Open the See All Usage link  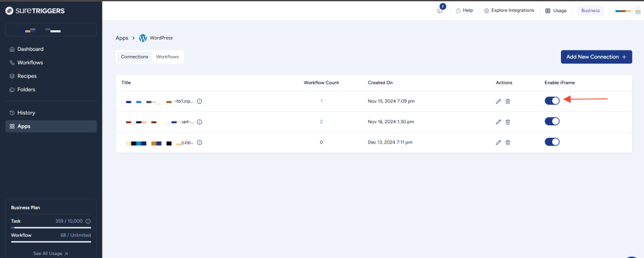[x=51, y=254]
